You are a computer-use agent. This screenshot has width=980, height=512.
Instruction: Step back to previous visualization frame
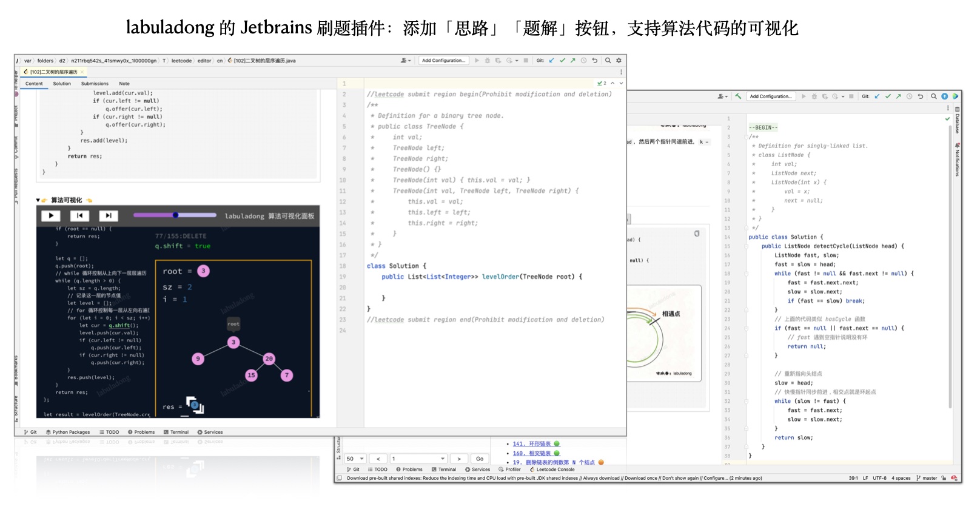coord(79,215)
